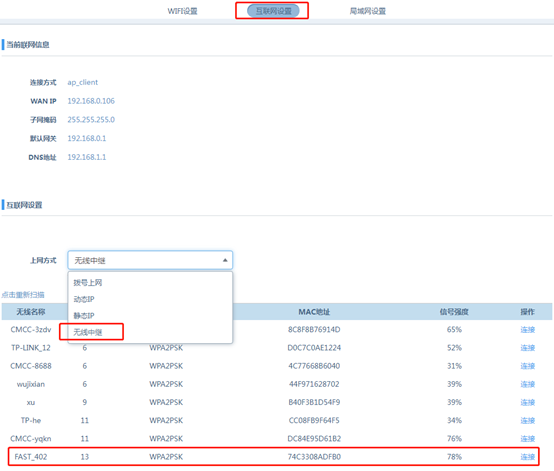Collapse the 上网方式 dropdown arrow

click(225, 260)
